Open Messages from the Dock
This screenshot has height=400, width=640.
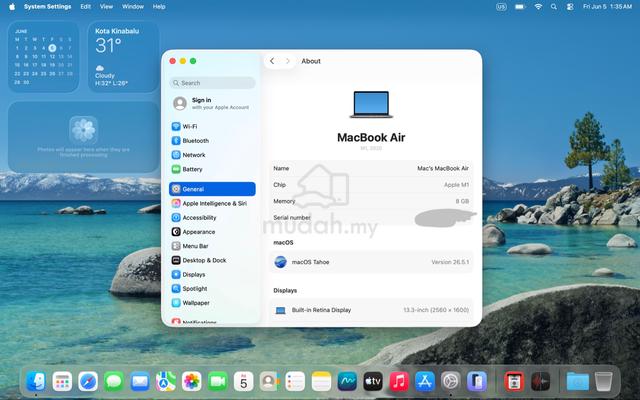(114, 382)
